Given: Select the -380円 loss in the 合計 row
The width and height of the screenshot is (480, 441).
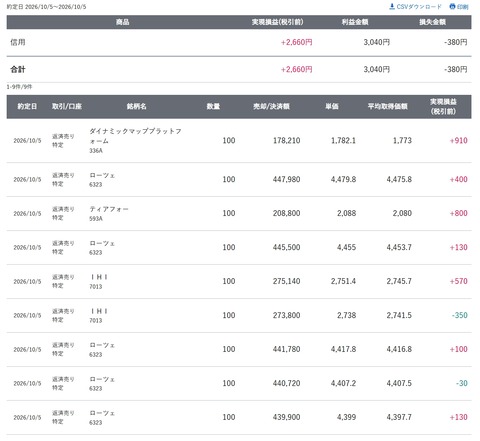Looking at the screenshot, I should pyautogui.click(x=456, y=69).
